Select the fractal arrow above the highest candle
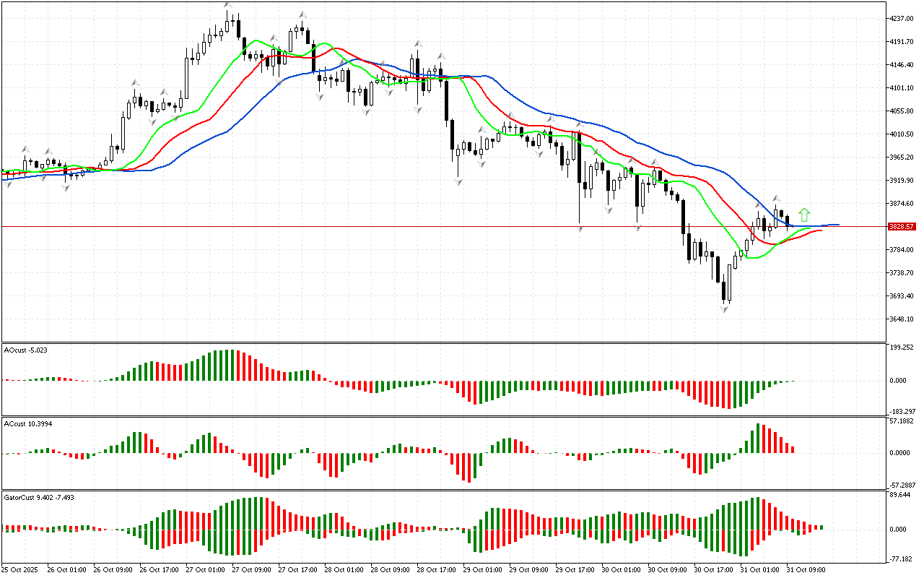This screenshot has height=578, width=924. click(x=227, y=6)
